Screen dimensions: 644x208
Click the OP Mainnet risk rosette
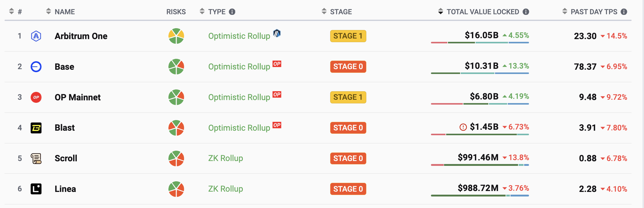tap(176, 97)
